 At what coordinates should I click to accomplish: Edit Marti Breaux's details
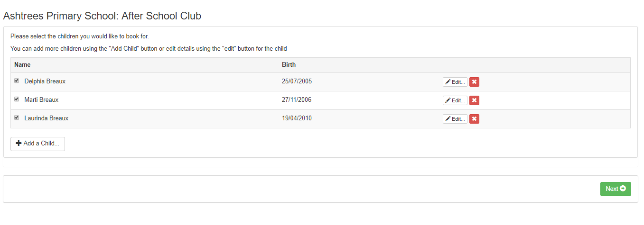click(x=455, y=100)
